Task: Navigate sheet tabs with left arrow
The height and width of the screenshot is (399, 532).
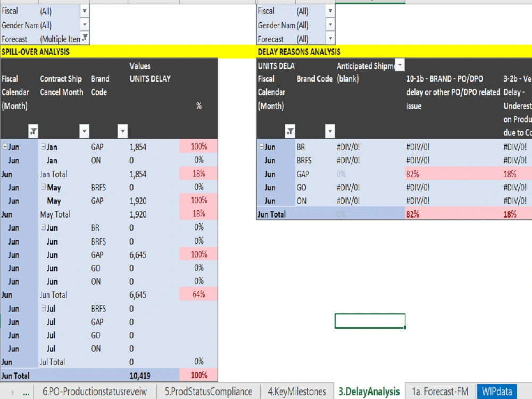Action: point(13,393)
